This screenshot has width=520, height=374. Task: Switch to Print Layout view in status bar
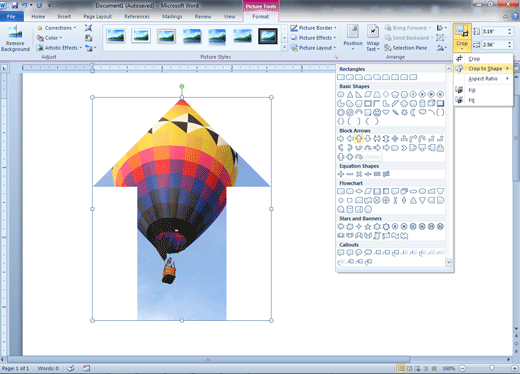click(x=401, y=368)
